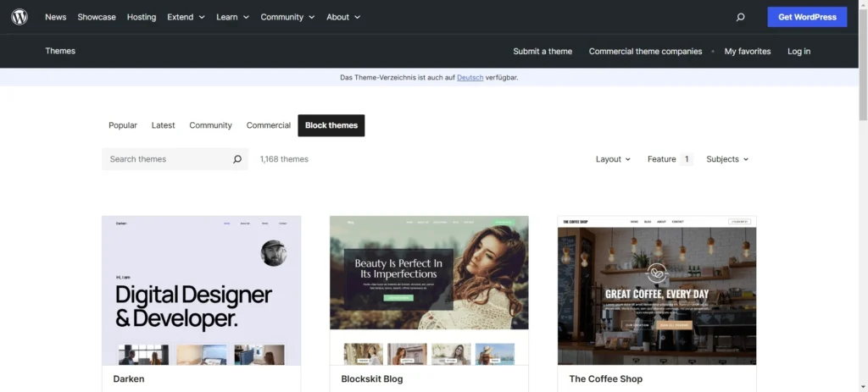Image resolution: width=868 pixels, height=392 pixels.
Task: Go to My favorites
Action: click(x=748, y=52)
